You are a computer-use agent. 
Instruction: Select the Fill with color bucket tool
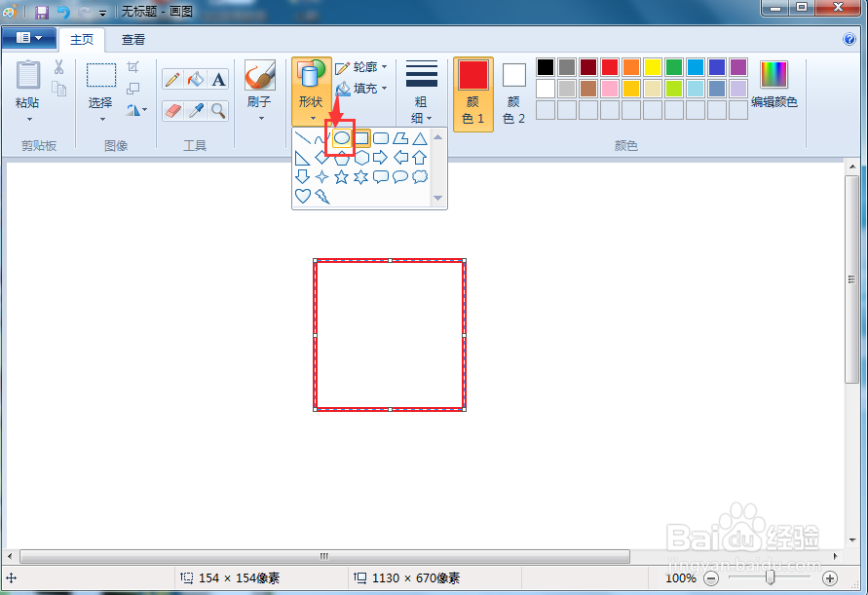(x=196, y=79)
